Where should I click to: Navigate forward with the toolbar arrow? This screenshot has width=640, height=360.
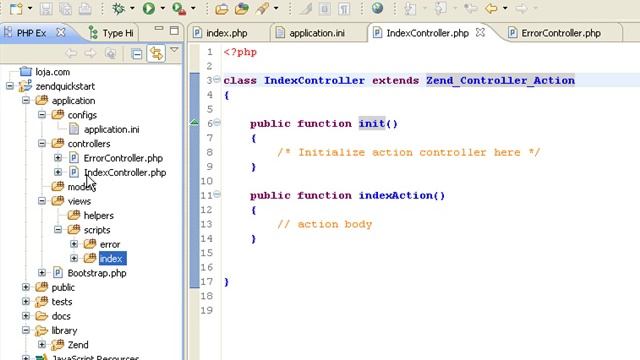521,8
